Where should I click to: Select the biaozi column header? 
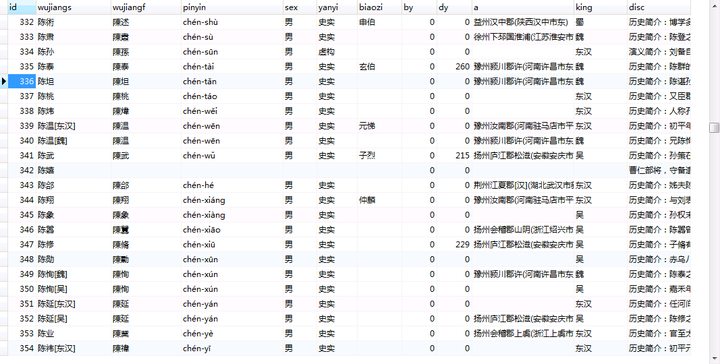point(379,7)
